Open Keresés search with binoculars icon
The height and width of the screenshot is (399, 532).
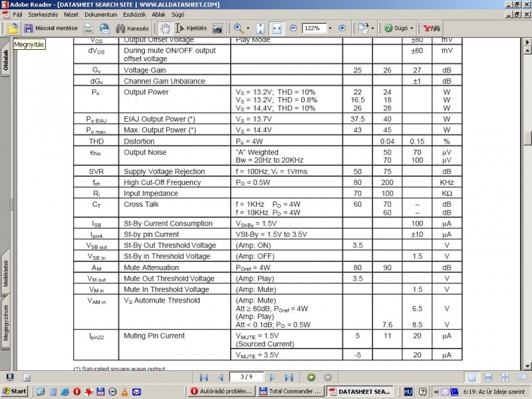point(132,29)
